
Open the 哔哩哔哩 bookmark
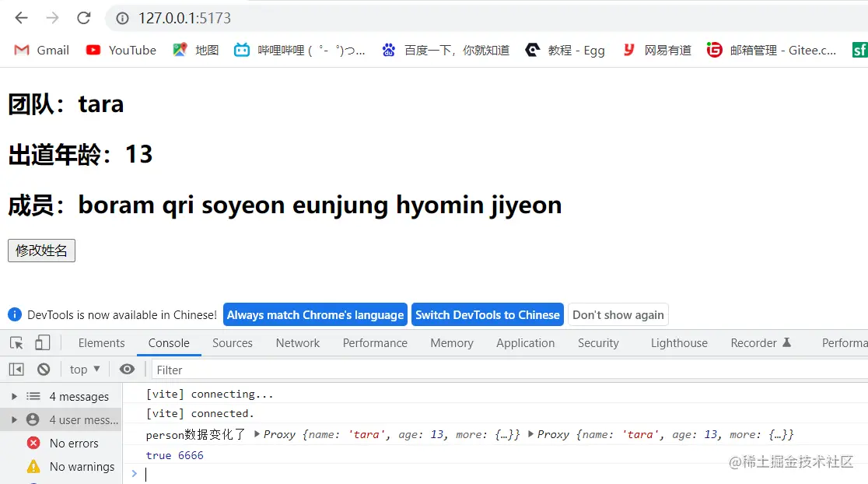click(299, 51)
